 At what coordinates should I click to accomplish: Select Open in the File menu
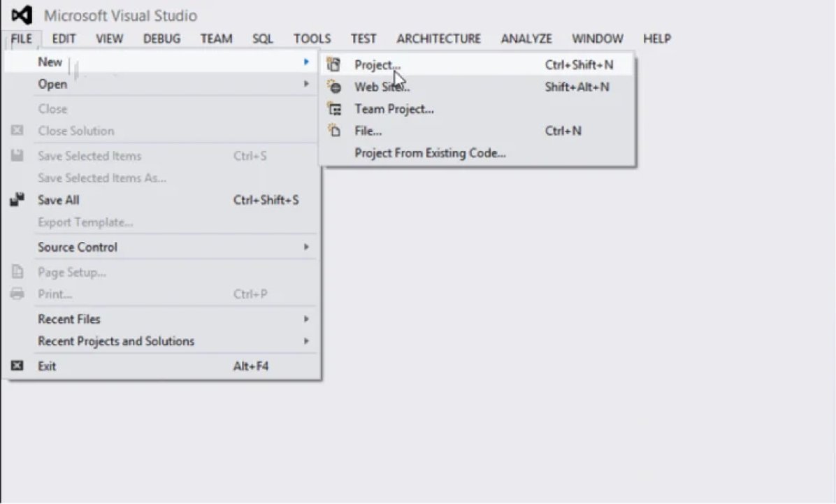(161, 84)
